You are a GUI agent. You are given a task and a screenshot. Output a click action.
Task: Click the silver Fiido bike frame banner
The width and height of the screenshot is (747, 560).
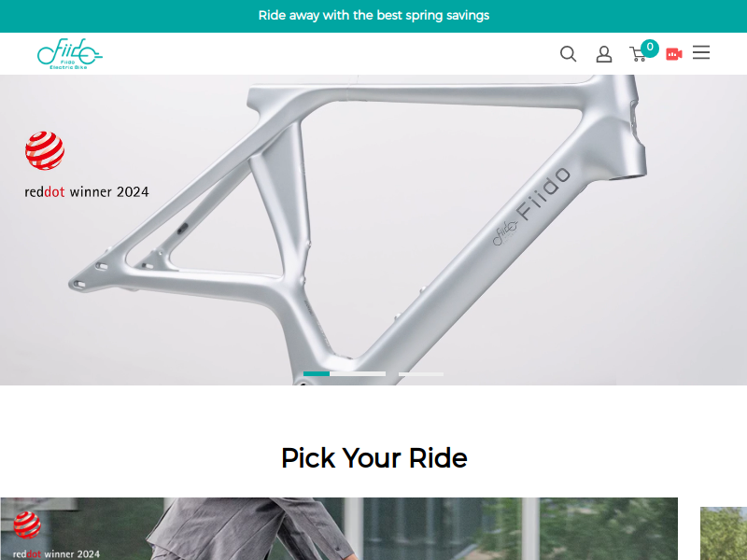tap(373, 230)
